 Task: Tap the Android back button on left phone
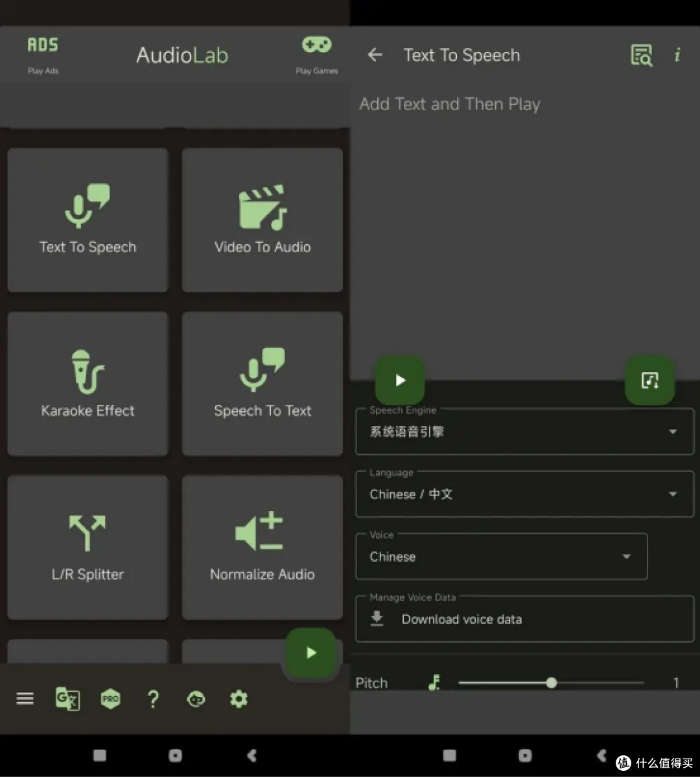click(252, 755)
